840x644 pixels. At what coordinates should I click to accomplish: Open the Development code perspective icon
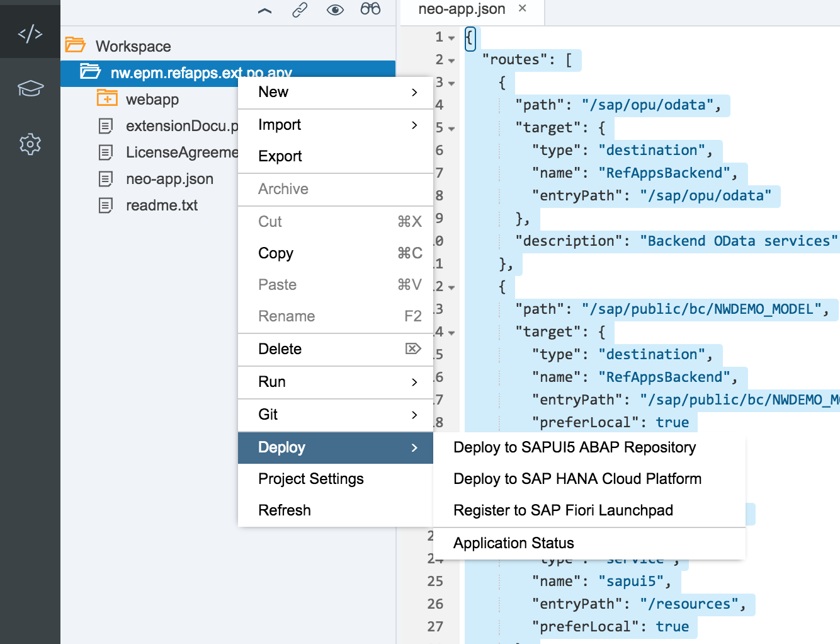pyautogui.click(x=30, y=33)
